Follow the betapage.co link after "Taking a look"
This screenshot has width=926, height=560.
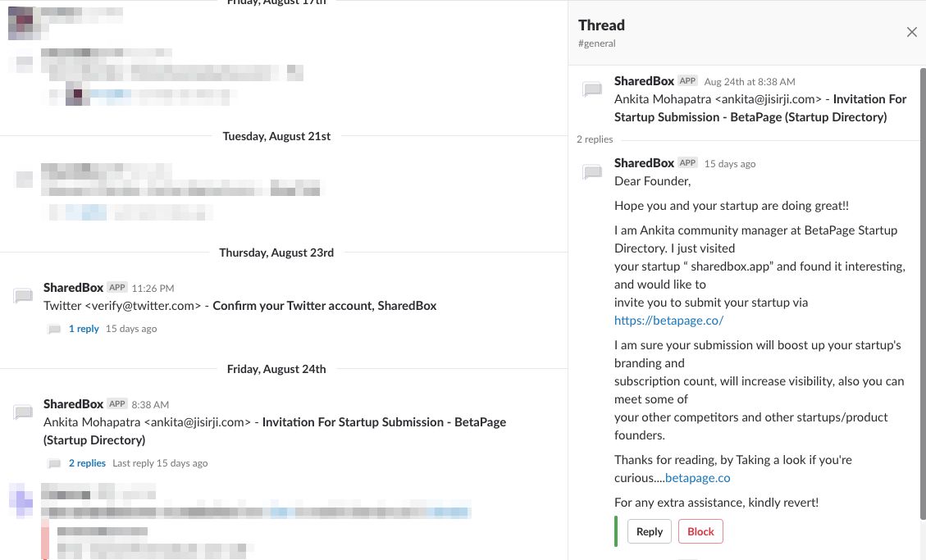697,477
